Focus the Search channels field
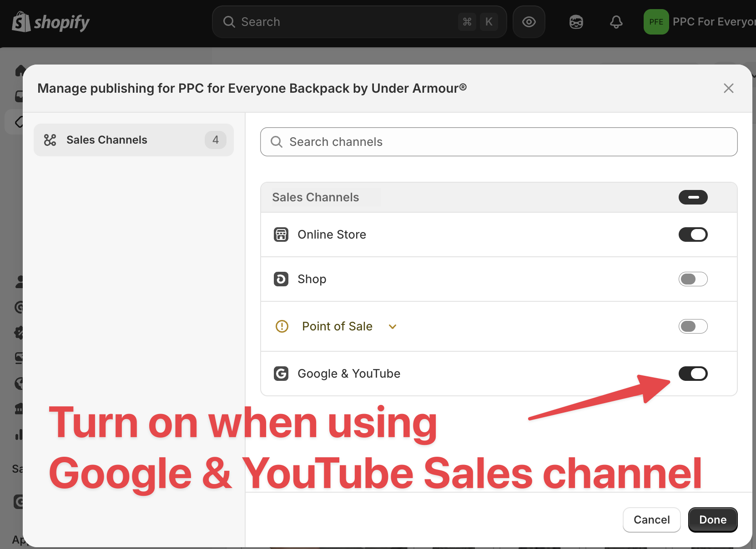The image size is (756, 549). pos(499,142)
